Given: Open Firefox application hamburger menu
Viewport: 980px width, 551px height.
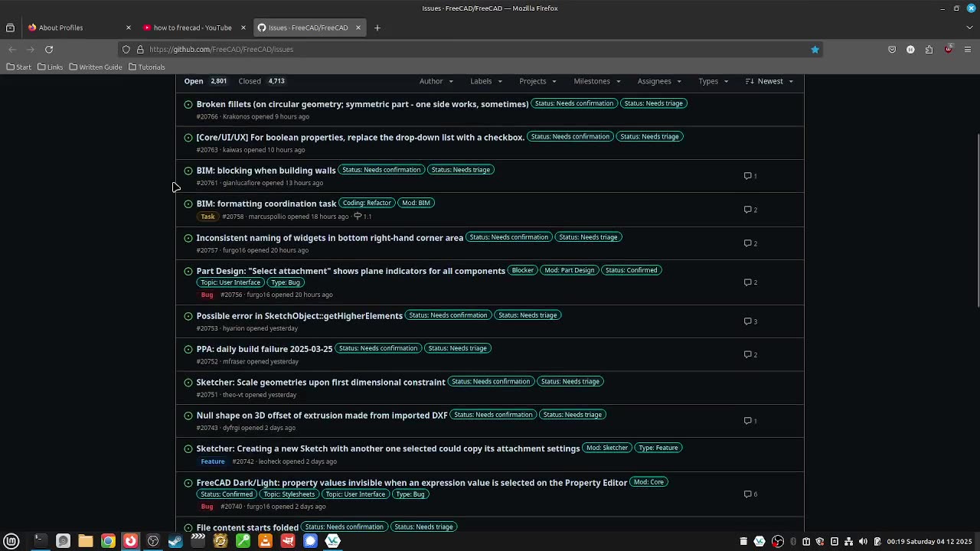Looking at the screenshot, I should pos(968,49).
